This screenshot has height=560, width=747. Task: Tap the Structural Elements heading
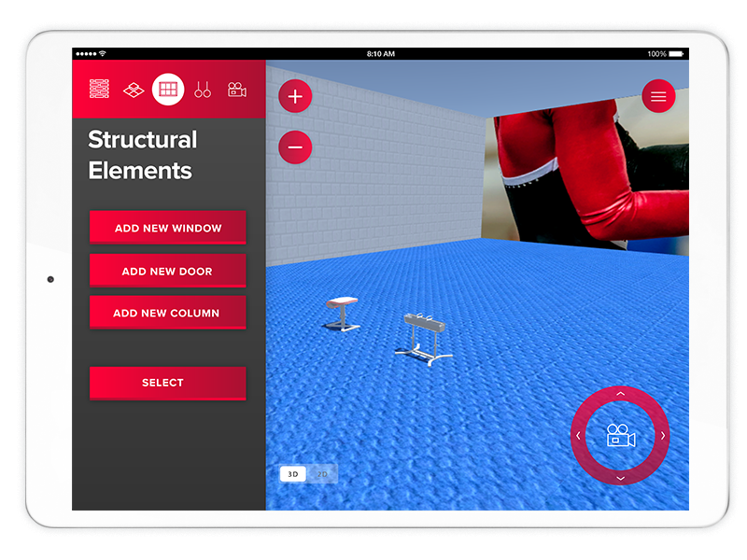(142, 155)
